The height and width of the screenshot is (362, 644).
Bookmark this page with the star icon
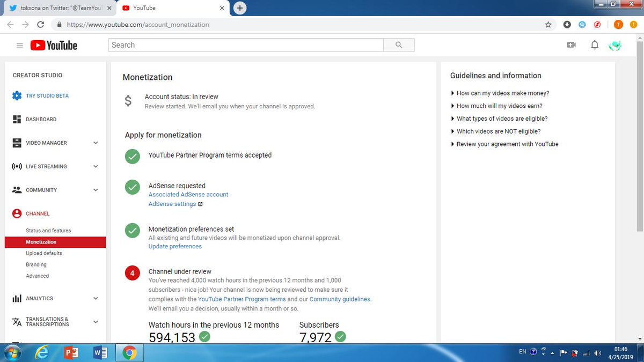pyautogui.click(x=548, y=25)
